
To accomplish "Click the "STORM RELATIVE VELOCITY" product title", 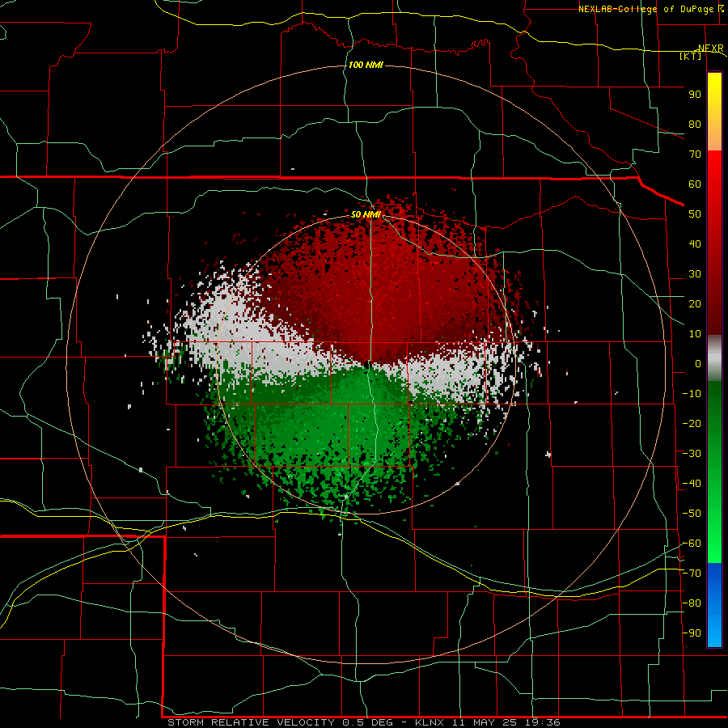I will point(252,722).
